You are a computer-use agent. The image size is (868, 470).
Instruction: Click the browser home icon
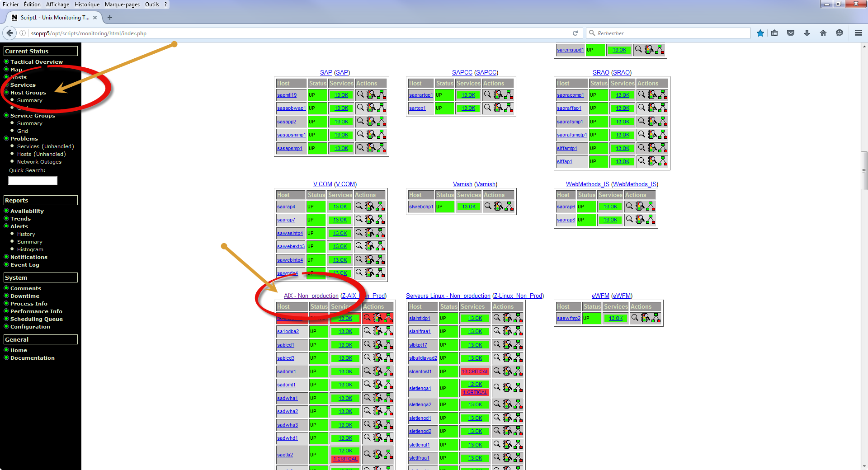pos(823,33)
